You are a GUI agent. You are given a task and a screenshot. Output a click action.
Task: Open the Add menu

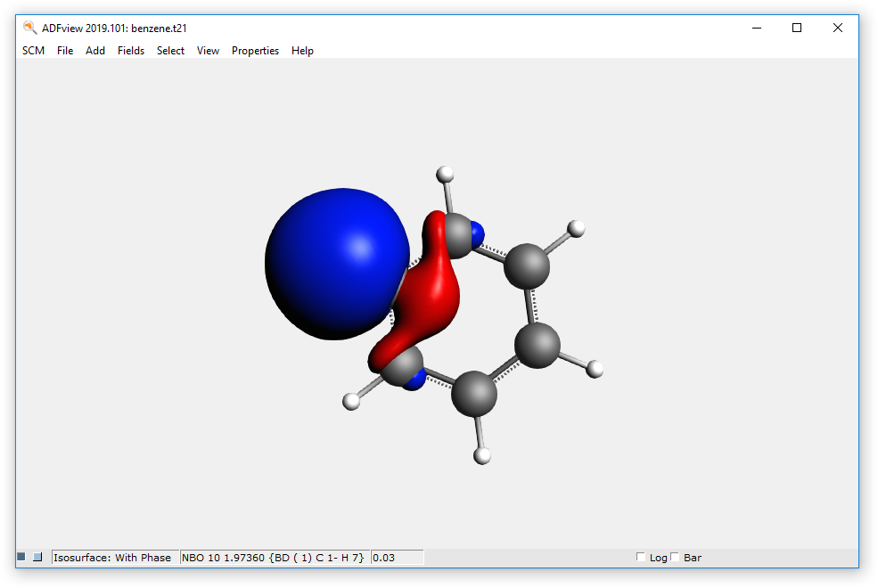pyautogui.click(x=95, y=51)
